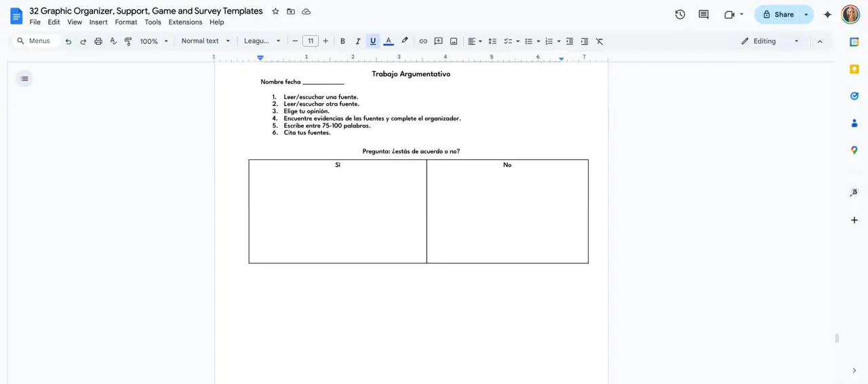This screenshot has height=384, width=868.
Task: Toggle italic formatting
Action: 358,41
